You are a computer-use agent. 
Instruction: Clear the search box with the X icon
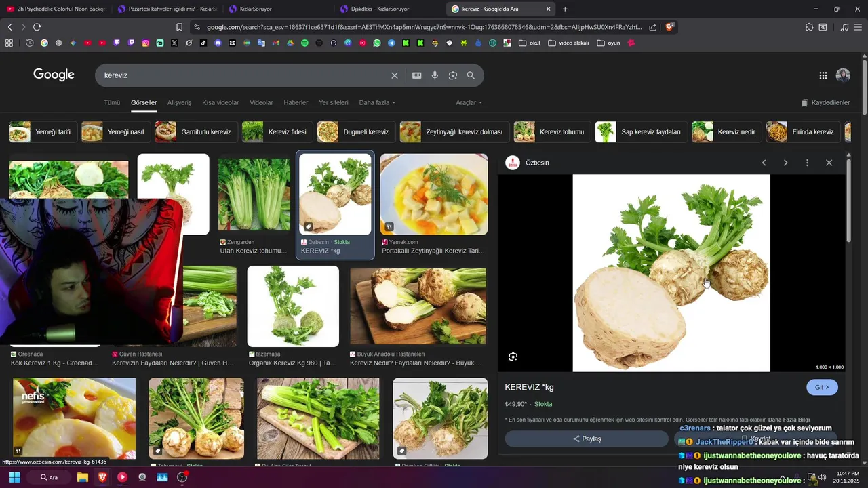tap(395, 75)
